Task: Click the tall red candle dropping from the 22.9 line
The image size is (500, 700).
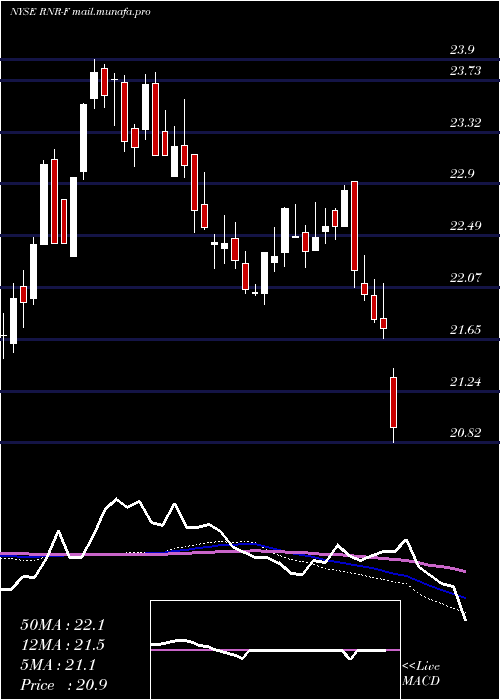Action: (354, 226)
